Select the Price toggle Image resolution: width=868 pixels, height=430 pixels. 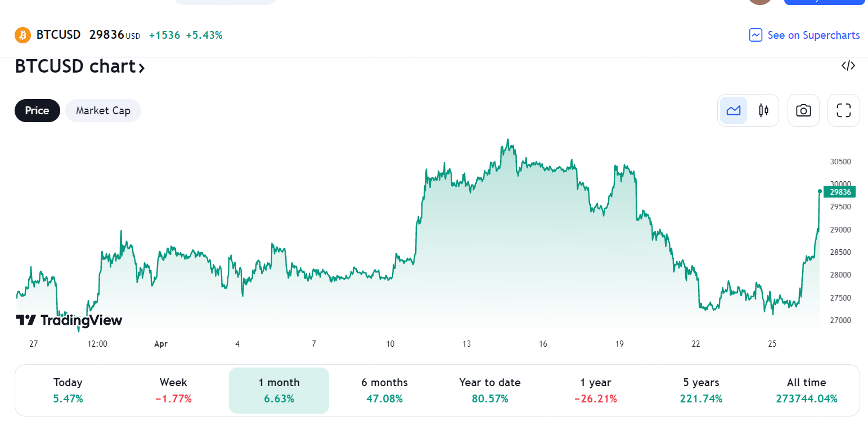[x=37, y=110]
